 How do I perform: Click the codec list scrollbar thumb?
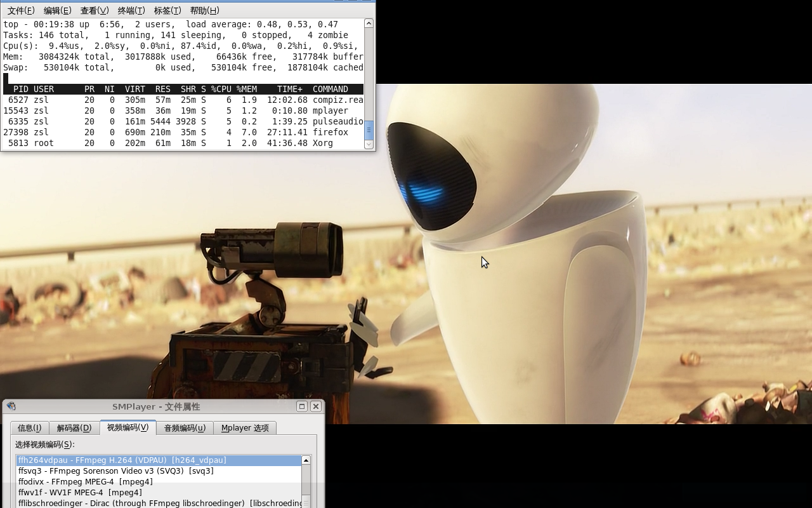(x=306, y=502)
